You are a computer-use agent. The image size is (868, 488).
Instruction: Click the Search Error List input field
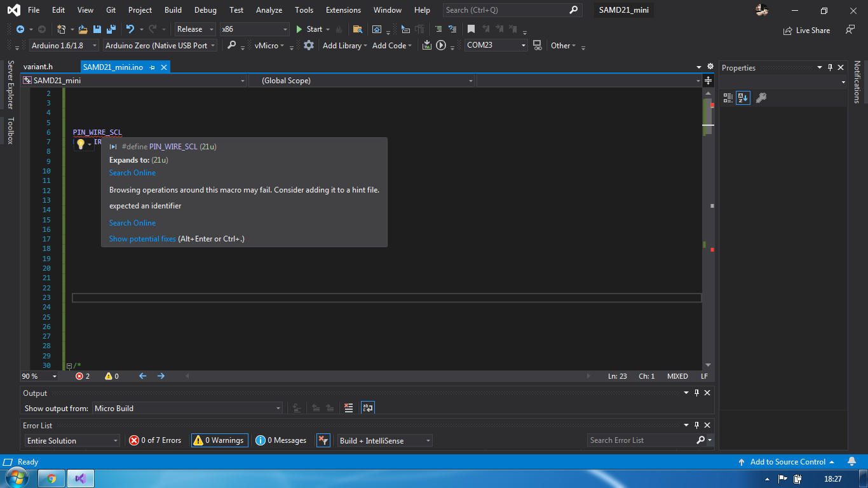coord(642,440)
